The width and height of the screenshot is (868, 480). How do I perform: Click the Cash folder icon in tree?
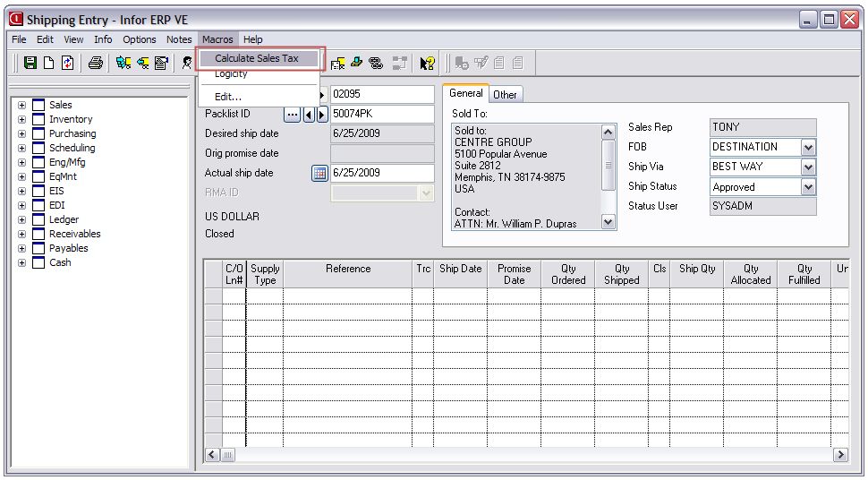(x=38, y=262)
